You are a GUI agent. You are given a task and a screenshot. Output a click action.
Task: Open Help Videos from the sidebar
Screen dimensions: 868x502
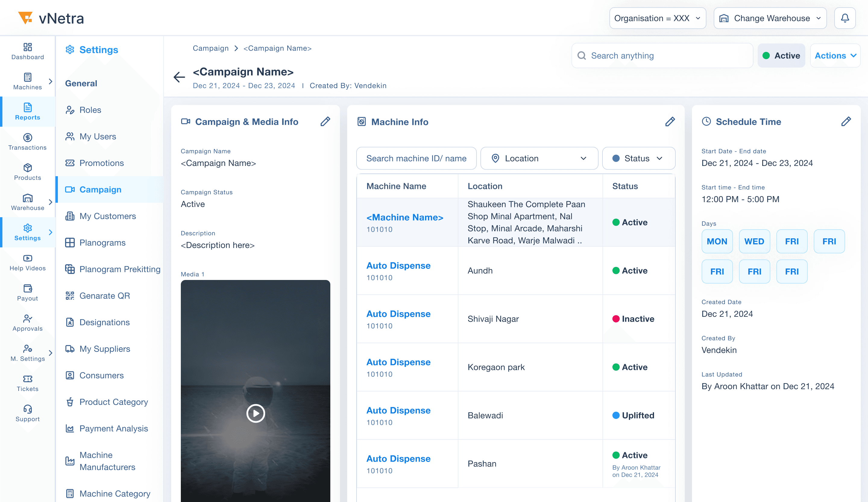(27, 262)
